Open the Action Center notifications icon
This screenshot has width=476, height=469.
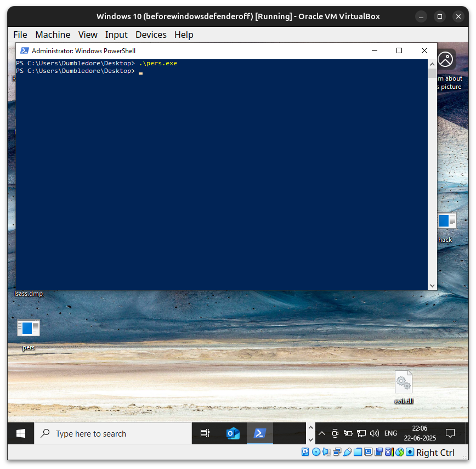point(450,433)
